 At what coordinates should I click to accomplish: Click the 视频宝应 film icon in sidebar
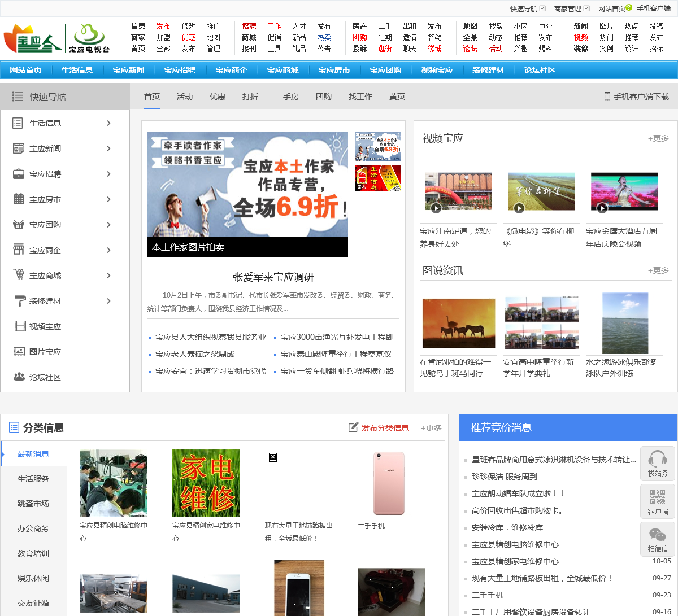click(20, 326)
